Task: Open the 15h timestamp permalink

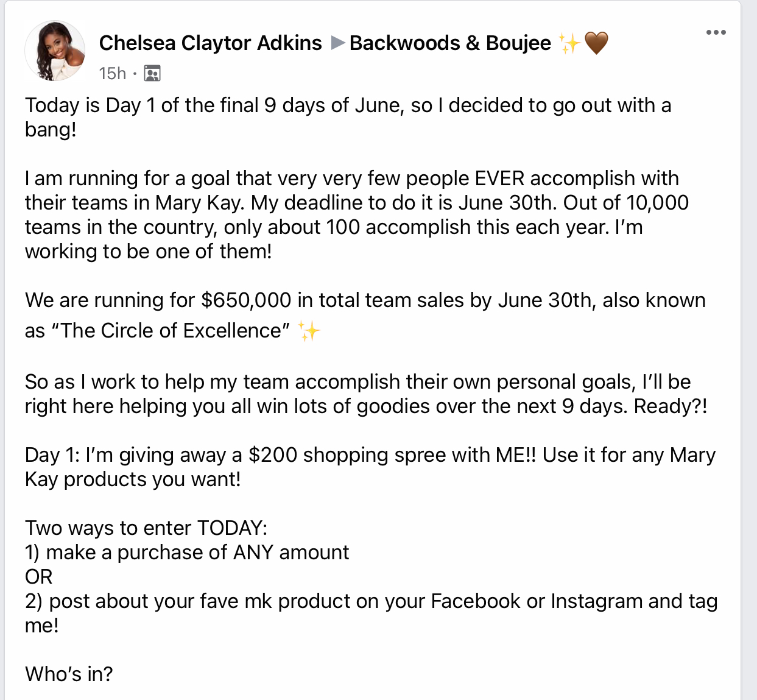Action: click(113, 74)
